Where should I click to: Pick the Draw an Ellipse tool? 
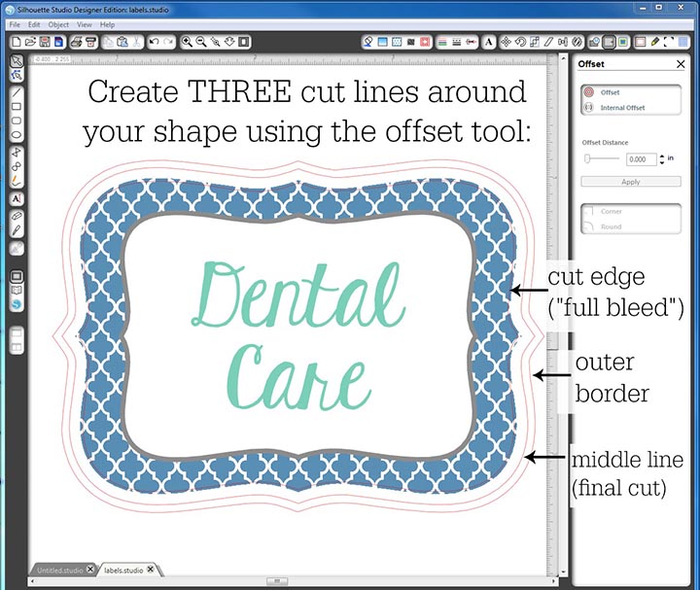pyautogui.click(x=17, y=135)
